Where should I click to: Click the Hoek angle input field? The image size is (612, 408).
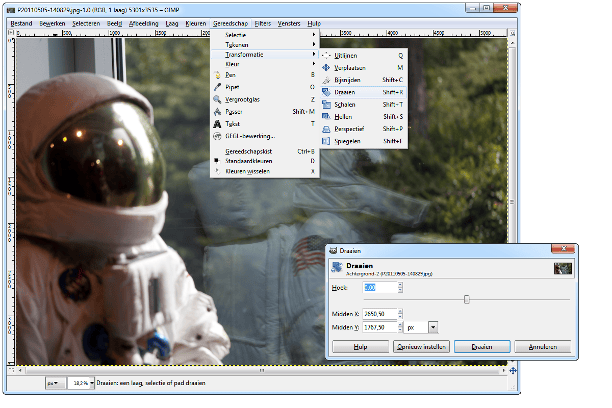379,288
